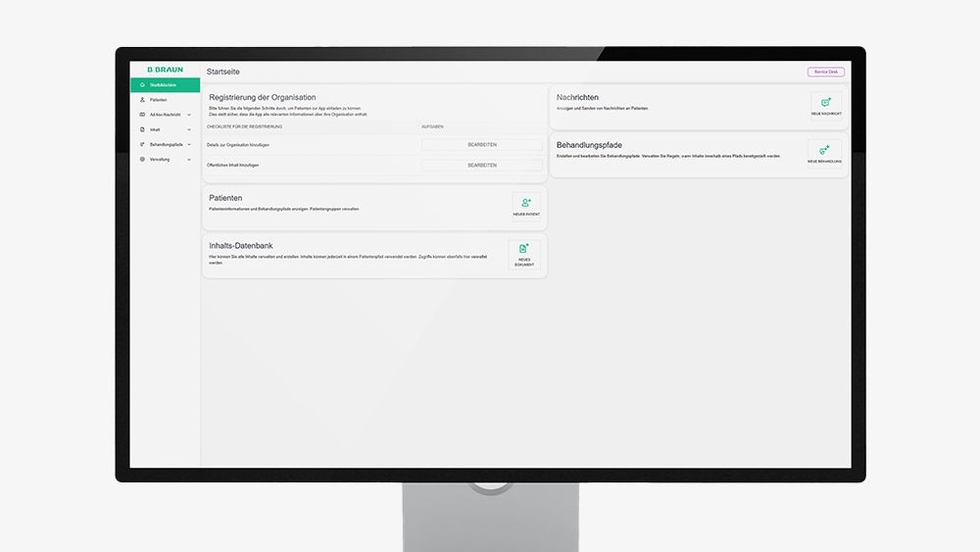
Task: Click the Öffentlichen Inhalt hinzufügen row
Action: [x=375, y=166]
